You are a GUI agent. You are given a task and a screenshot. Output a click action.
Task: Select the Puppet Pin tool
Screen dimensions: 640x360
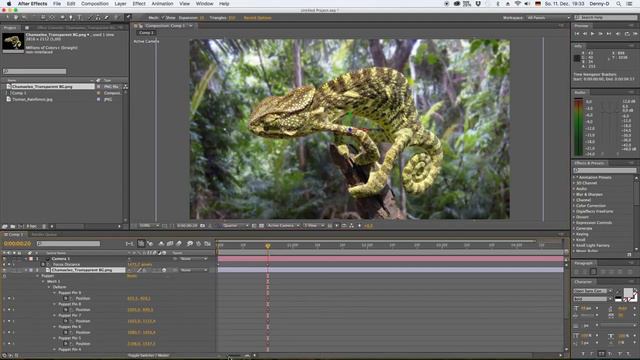(x=128, y=17)
